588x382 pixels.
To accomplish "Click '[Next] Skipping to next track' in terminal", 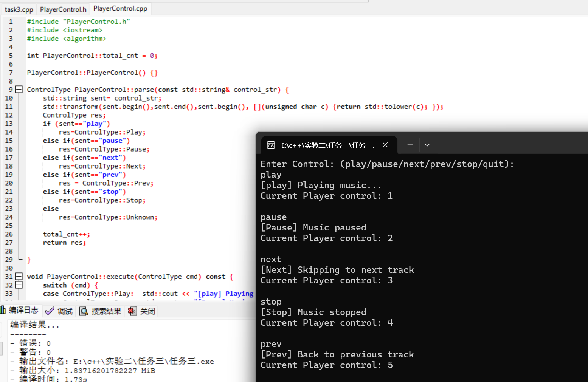I will (x=337, y=270).
